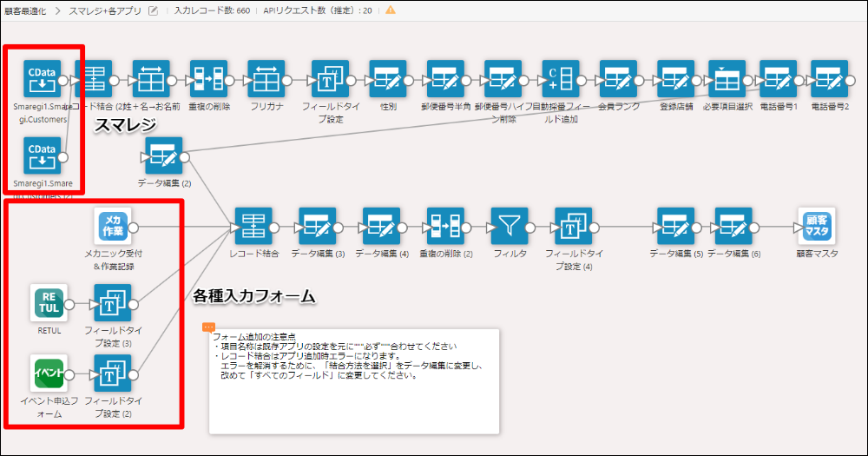Select the 電話番号1 node
Screen dimensions: 868x456
[x=778, y=79]
